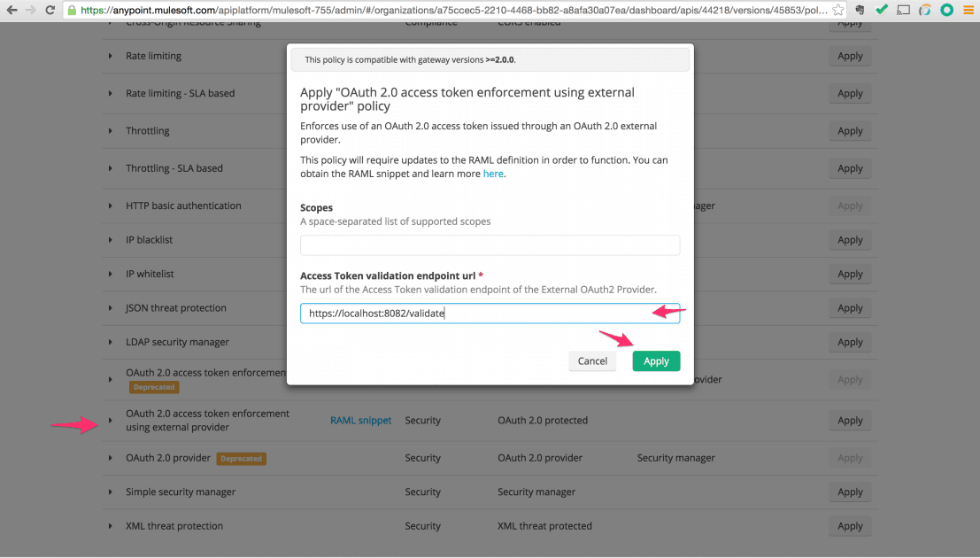This screenshot has width=980, height=558.
Task: Click Apply for JSON threat protection
Action: [x=850, y=308]
